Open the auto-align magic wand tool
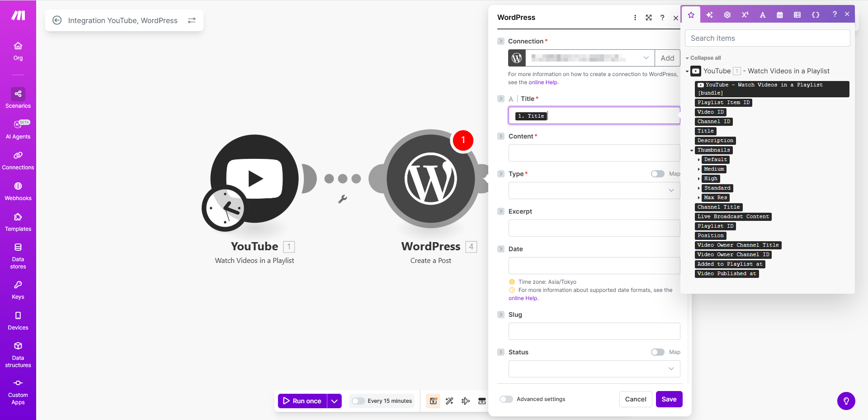Screen dimensions: 868x420 449,401
